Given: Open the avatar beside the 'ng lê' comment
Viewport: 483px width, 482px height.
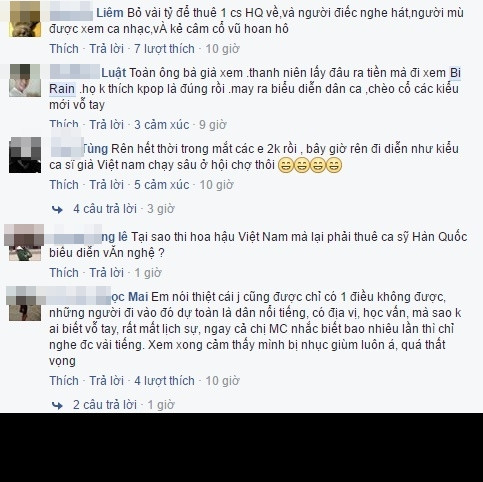Looking at the screenshot, I should (x=25, y=243).
